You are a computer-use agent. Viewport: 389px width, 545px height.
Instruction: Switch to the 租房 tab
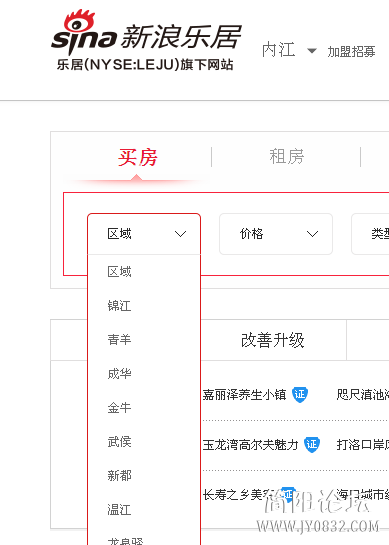tap(287, 156)
